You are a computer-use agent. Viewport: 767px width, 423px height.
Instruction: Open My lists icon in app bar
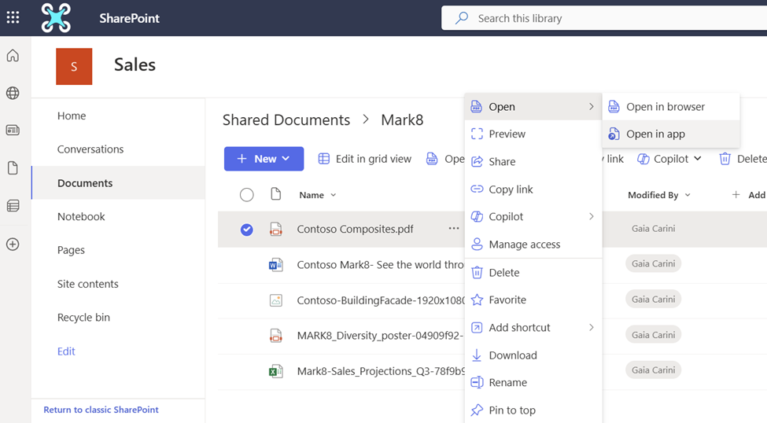pos(13,206)
